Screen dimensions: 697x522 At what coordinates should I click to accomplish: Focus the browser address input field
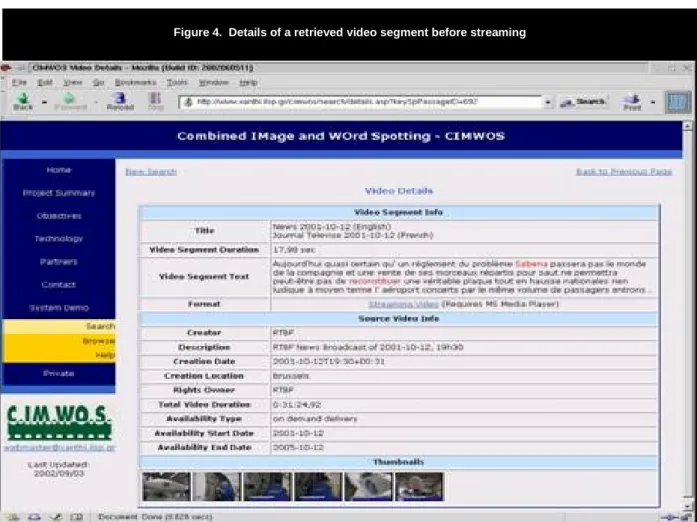pos(360,102)
